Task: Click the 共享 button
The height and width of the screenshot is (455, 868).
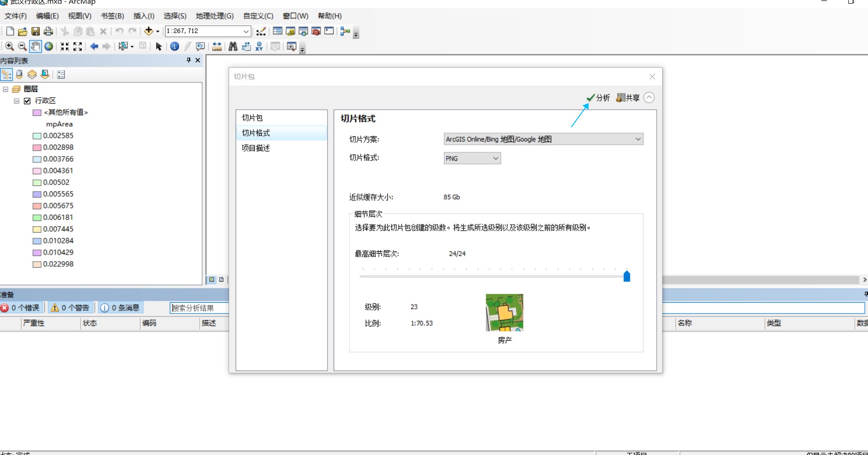Action: (627, 97)
